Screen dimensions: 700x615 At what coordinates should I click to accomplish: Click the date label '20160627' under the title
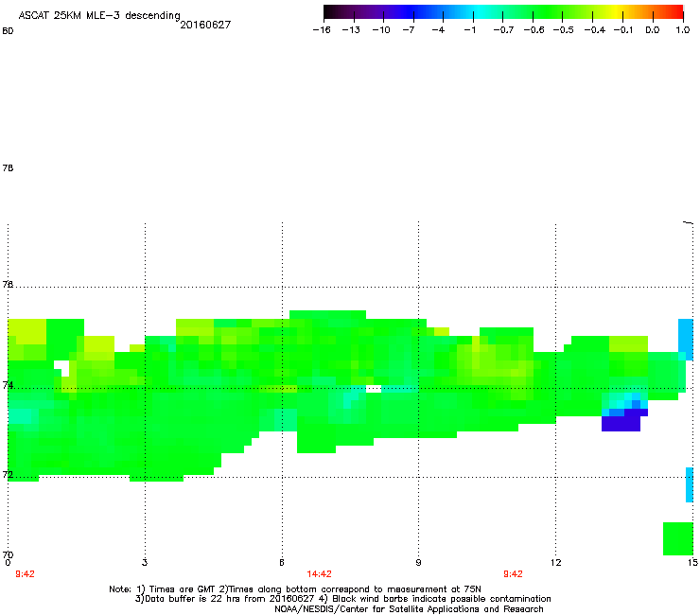click(x=205, y=25)
